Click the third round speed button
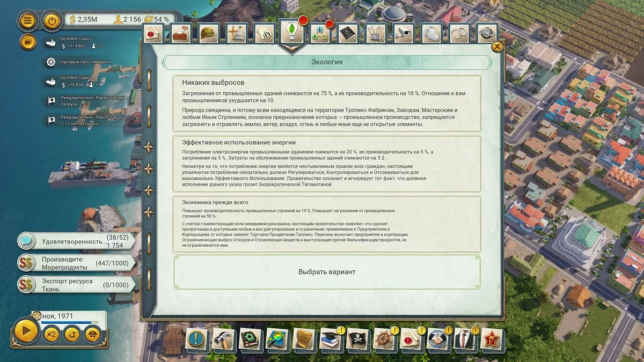This screenshot has width=644, height=362. [x=72, y=334]
